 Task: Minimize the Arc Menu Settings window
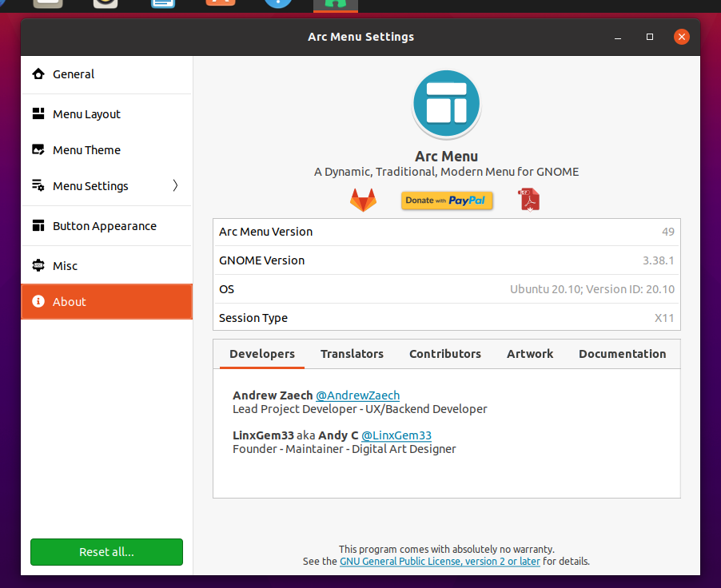click(x=618, y=37)
